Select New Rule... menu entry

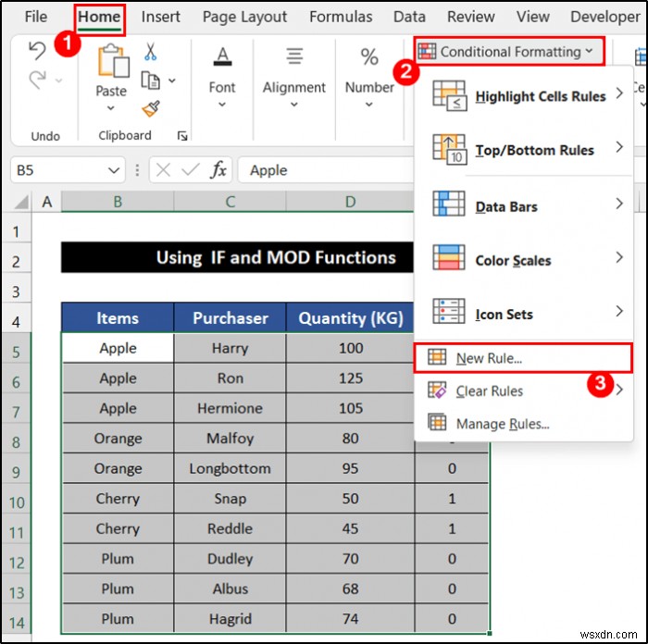click(523, 358)
